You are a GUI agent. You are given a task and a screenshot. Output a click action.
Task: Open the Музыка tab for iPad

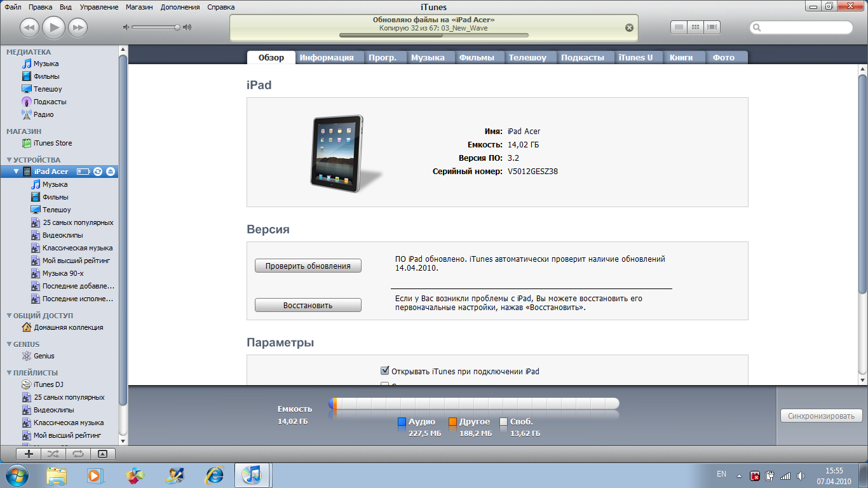tap(427, 57)
